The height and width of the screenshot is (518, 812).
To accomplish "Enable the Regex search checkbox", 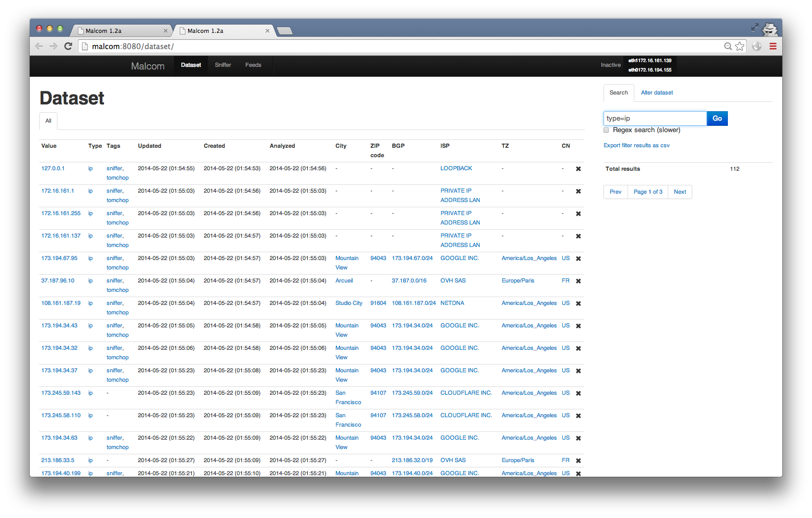I will coord(606,129).
